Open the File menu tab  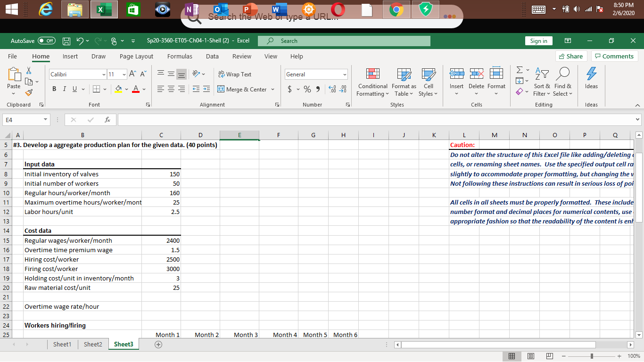coord(13,56)
